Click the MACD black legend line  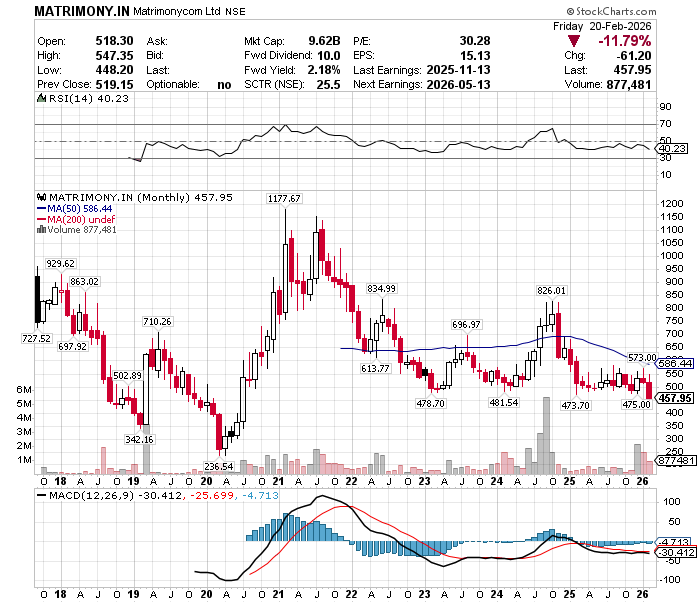click(x=42, y=495)
